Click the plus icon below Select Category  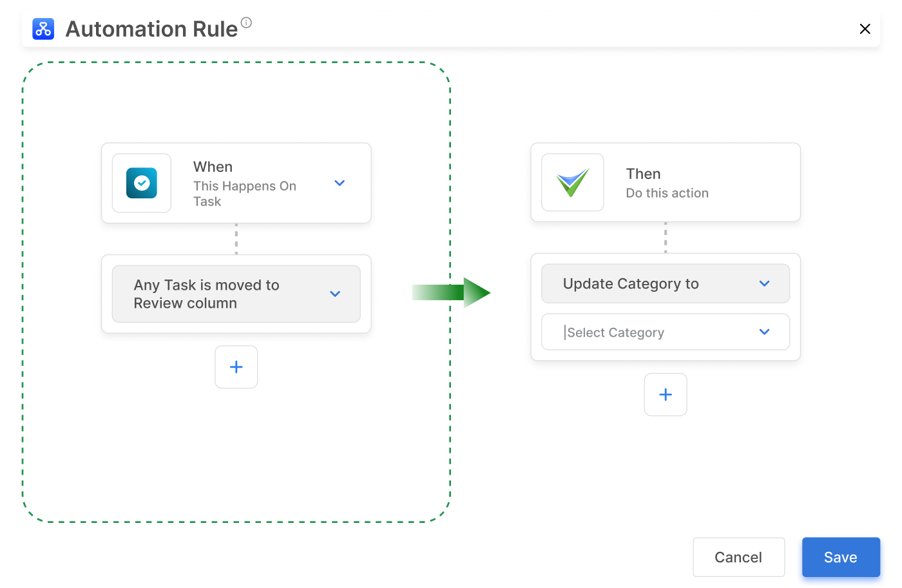(x=665, y=394)
